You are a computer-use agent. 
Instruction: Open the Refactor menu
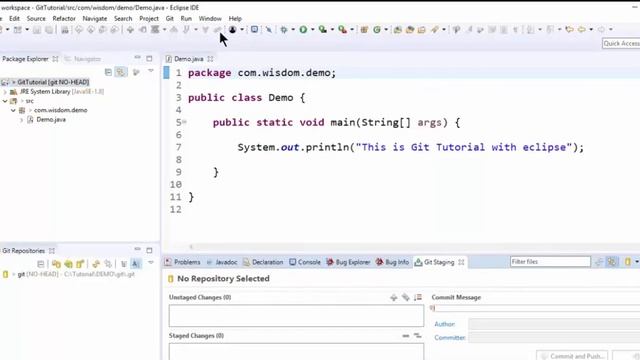[x=64, y=18]
